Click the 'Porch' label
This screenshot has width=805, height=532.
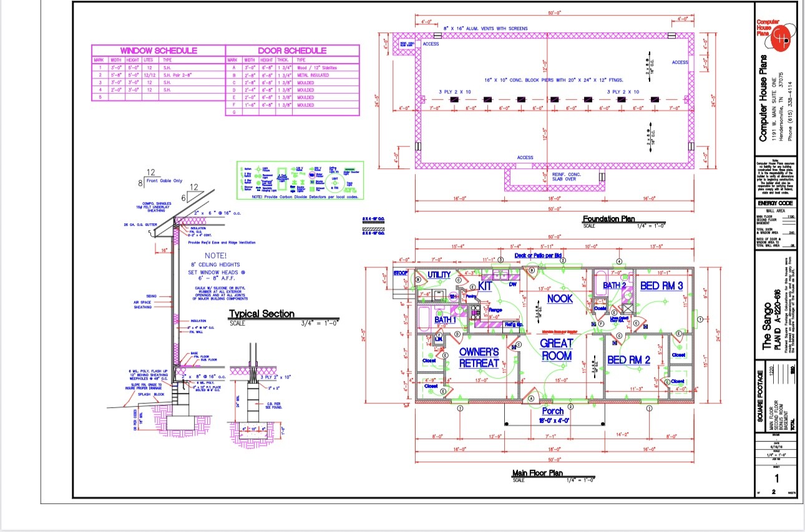pyautogui.click(x=552, y=411)
